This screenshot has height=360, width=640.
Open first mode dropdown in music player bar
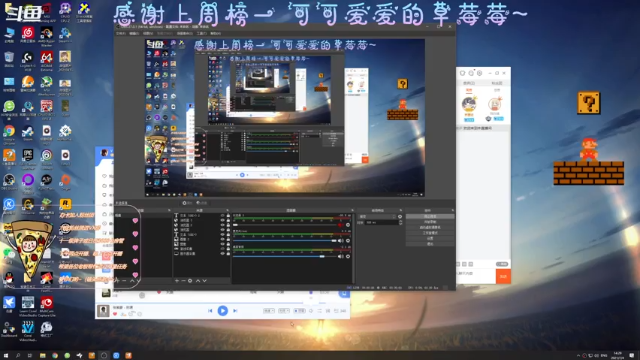tap(269, 311)
